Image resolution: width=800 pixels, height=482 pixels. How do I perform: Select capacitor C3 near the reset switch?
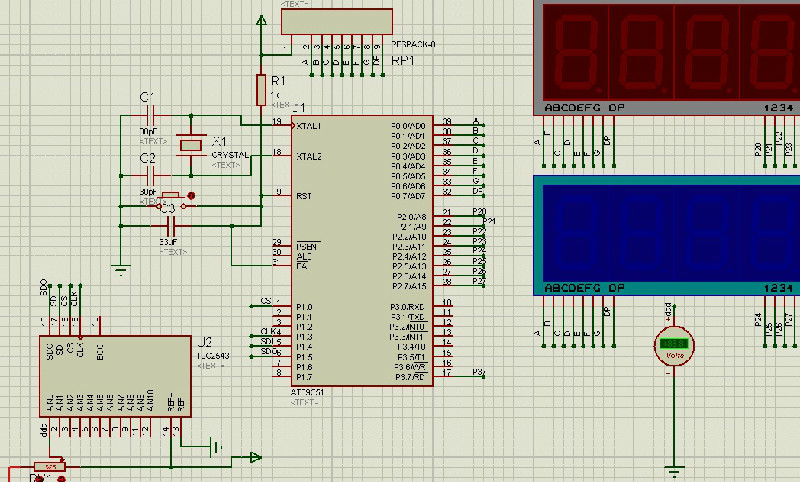pos(168,226)
